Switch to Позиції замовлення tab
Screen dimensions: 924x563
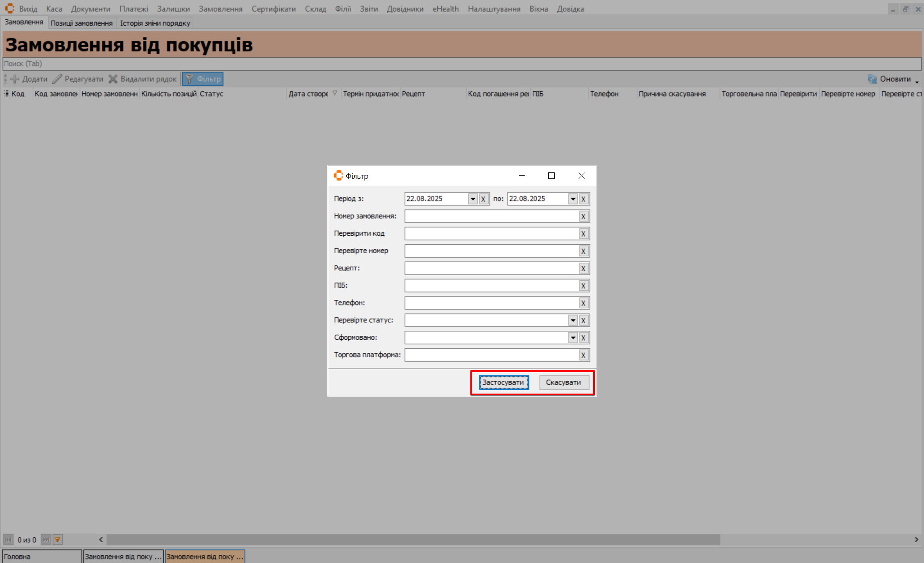point(81,23)
